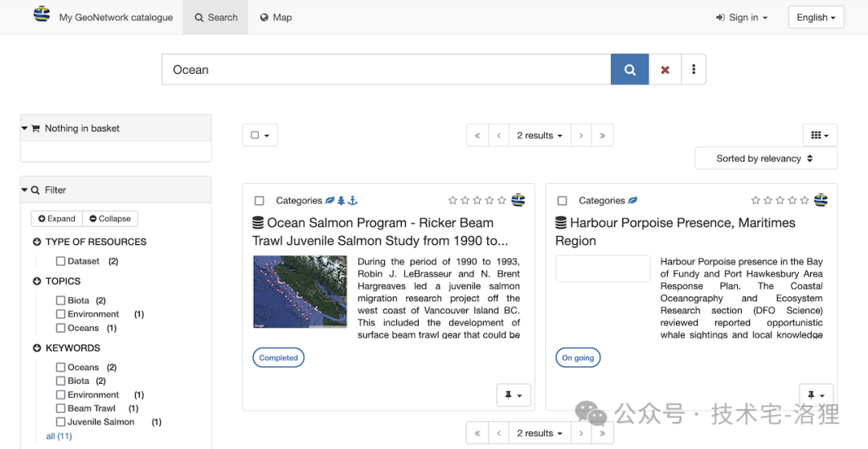Open the Sign in menu
This screenshot has height=449, width=868.
tap(742, 17)
